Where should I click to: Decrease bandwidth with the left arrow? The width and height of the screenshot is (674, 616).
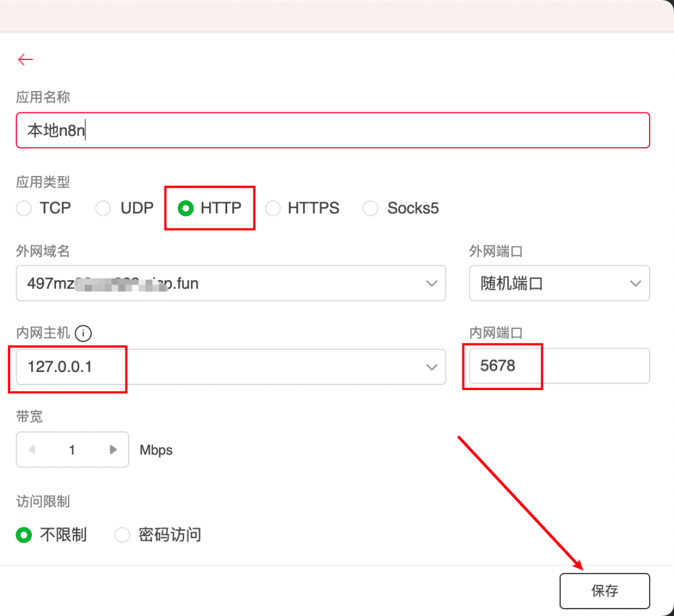coord(32,449)
